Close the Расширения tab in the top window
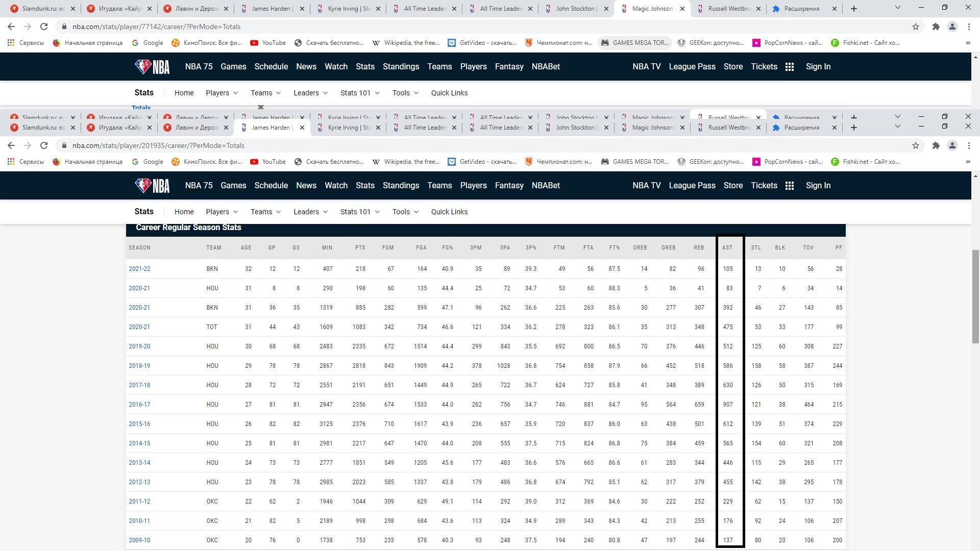The image size is (980, 551). [x=835, y=9]
